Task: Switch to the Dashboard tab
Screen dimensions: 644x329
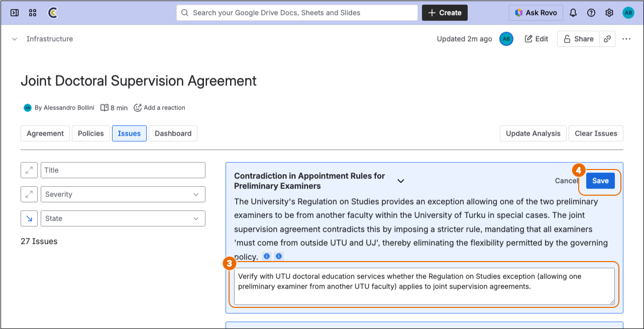Action: [173, 133]
